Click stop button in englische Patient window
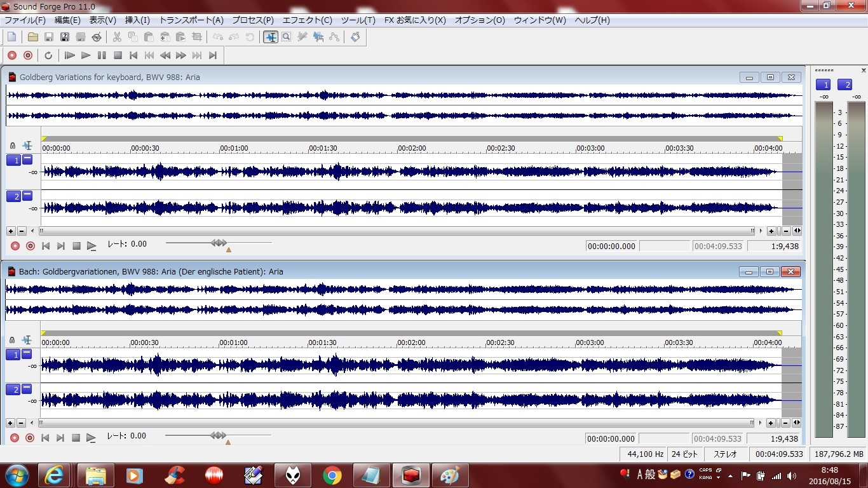Image resolution: width=868 pixels, height=488 pixels. click(76, 438)
